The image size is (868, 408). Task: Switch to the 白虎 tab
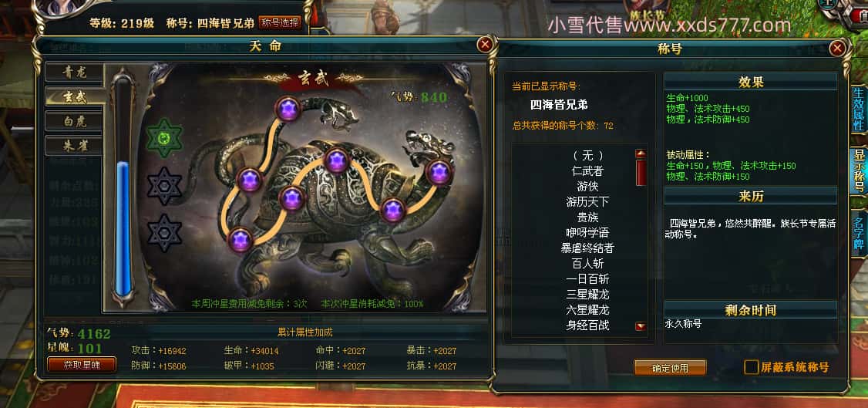point(74,120)
